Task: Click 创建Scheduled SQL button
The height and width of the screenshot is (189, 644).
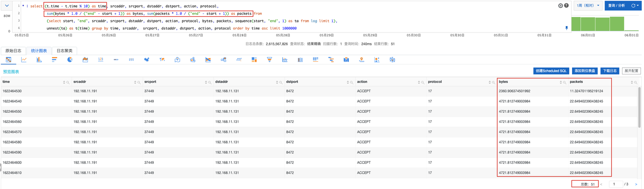Action: [551, 71]
